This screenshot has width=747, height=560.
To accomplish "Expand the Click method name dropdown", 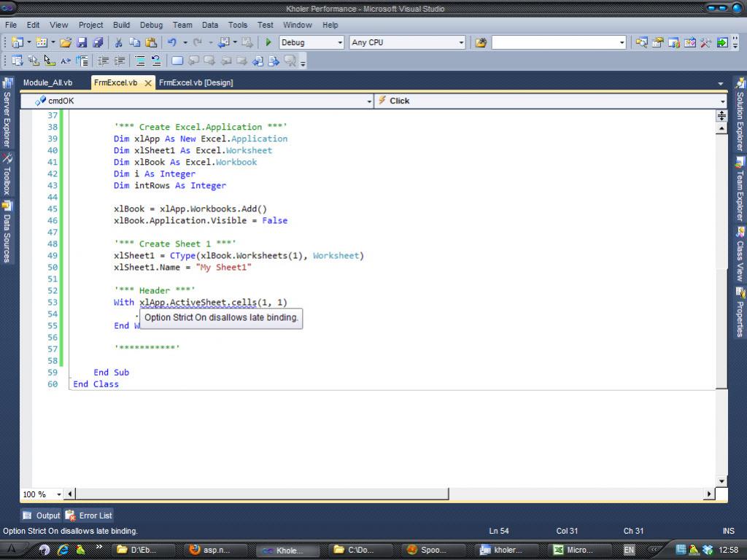I will pyautogui.click(x=722, y=101).
